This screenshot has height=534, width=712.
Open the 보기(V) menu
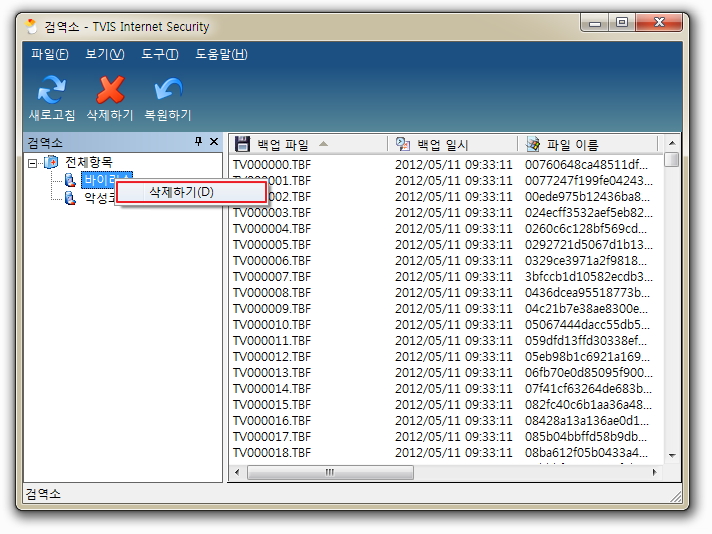click(x=105, y=54)
